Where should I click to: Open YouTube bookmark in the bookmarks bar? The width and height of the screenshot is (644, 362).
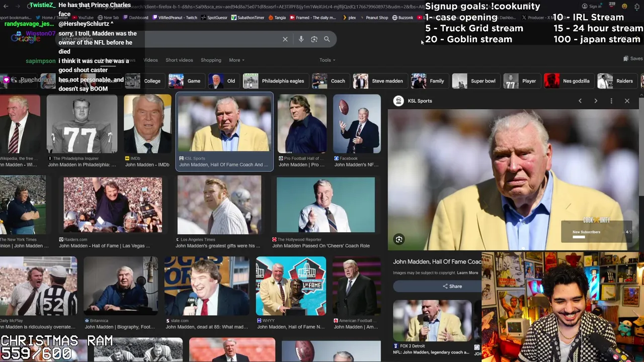pos(83,18)
